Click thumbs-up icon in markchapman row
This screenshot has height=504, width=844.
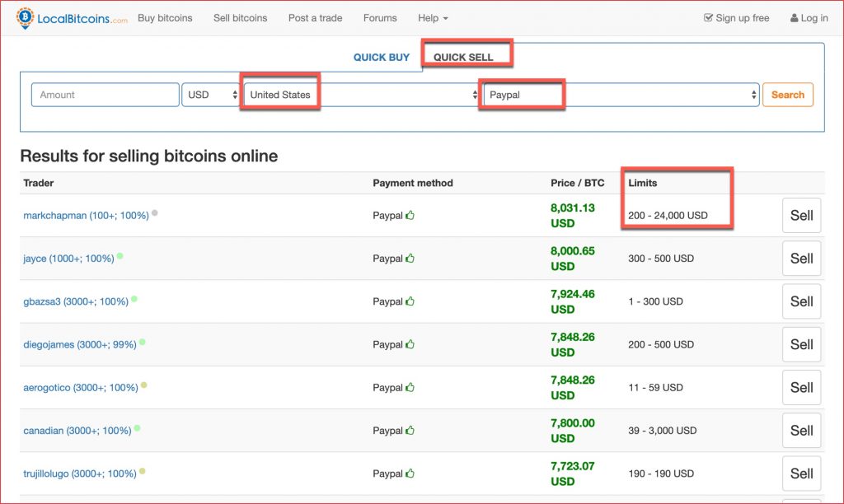pos(410,215)
